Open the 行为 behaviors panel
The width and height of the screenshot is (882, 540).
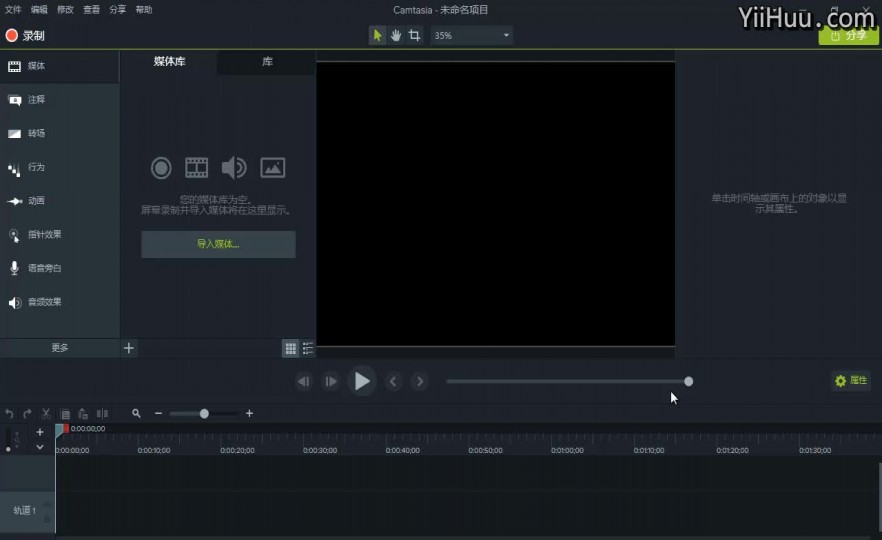(60, 168)
